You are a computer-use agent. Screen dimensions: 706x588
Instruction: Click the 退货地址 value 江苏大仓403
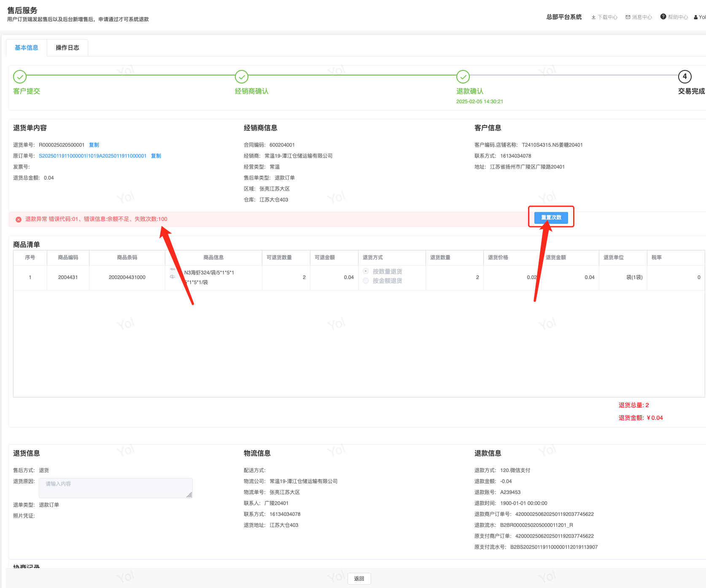(284, 525)
